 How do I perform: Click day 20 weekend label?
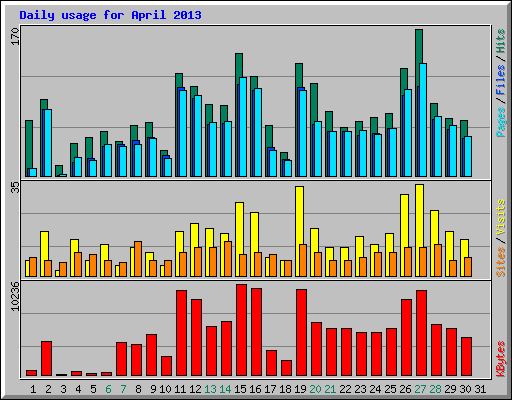click(x=315, y=389)
